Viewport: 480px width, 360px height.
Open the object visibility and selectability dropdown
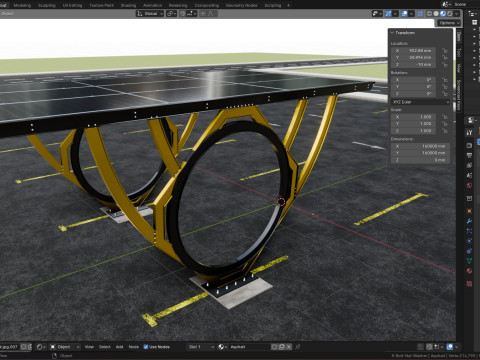[377, 13]
